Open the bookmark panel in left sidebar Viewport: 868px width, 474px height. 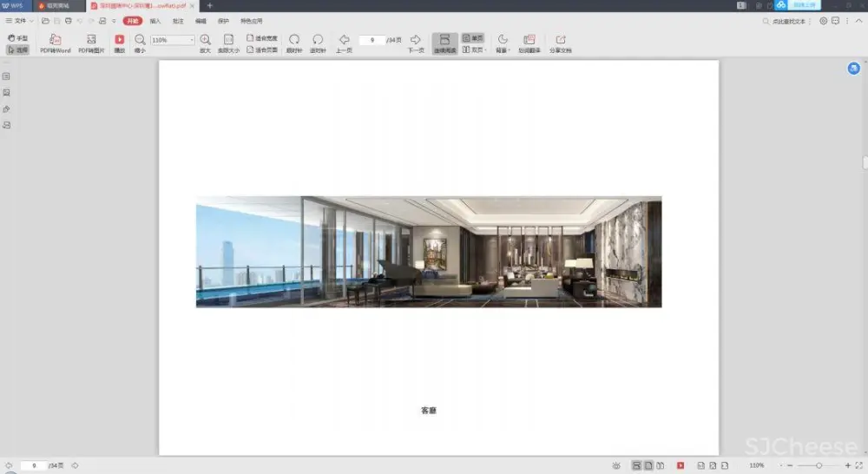click(x=7, y=76)
